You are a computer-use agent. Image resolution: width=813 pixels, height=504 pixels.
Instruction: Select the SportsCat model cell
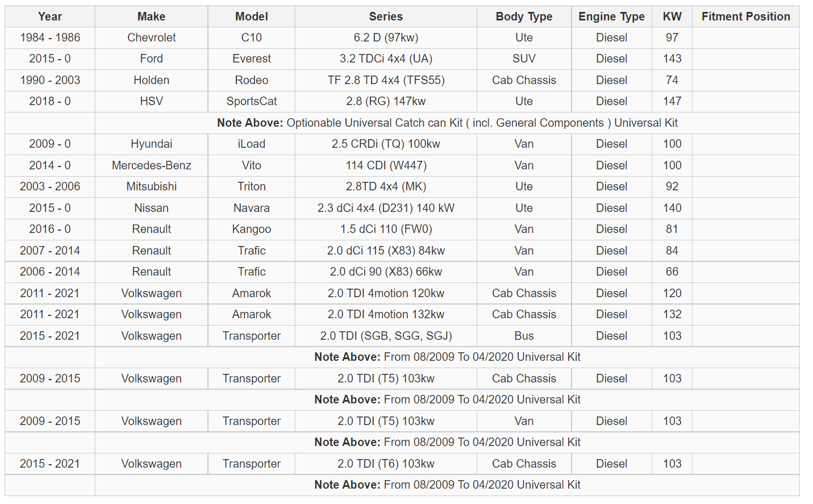tap(251, 101)
